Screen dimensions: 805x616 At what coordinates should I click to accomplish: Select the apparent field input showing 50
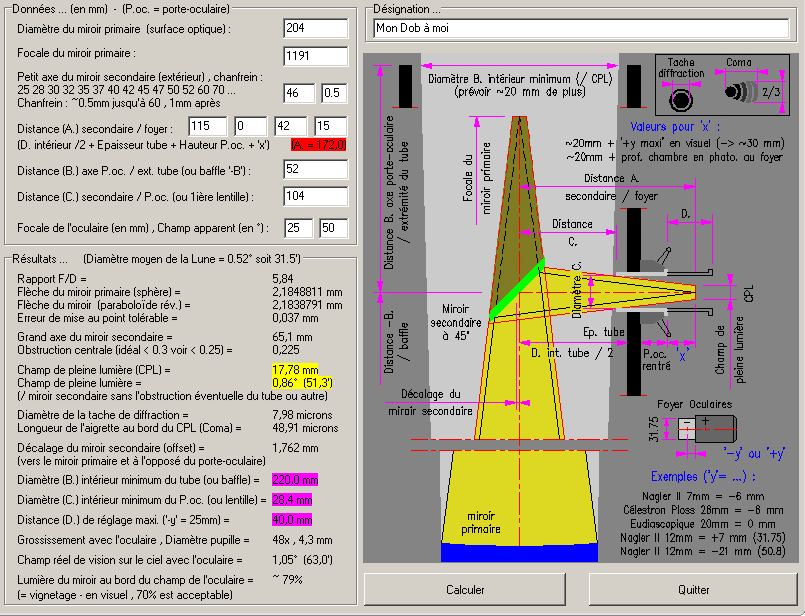click(x=333, y=228)
